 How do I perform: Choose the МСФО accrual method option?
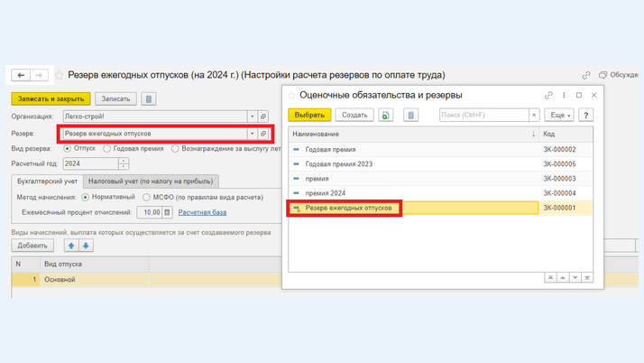click(146, 197)
